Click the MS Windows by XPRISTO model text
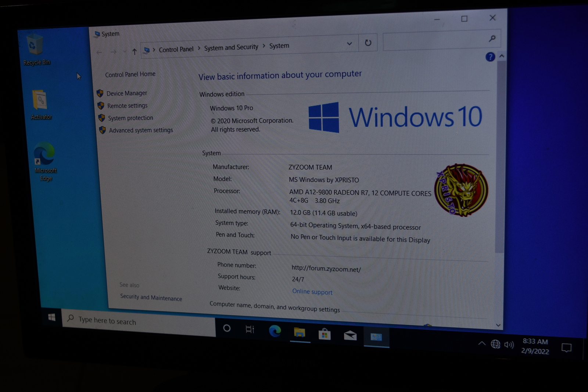The width and height of the screenshot is (588, 392). pos(324,180)
